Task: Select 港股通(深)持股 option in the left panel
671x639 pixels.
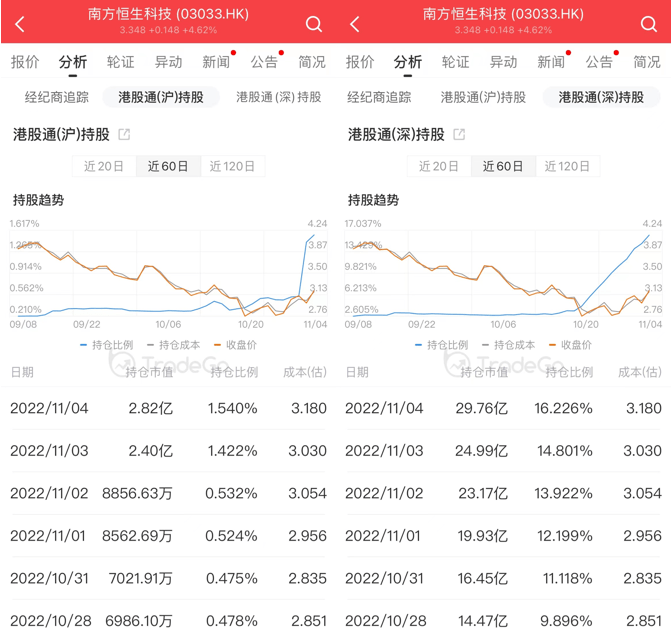Action: [x=279, y=97]
